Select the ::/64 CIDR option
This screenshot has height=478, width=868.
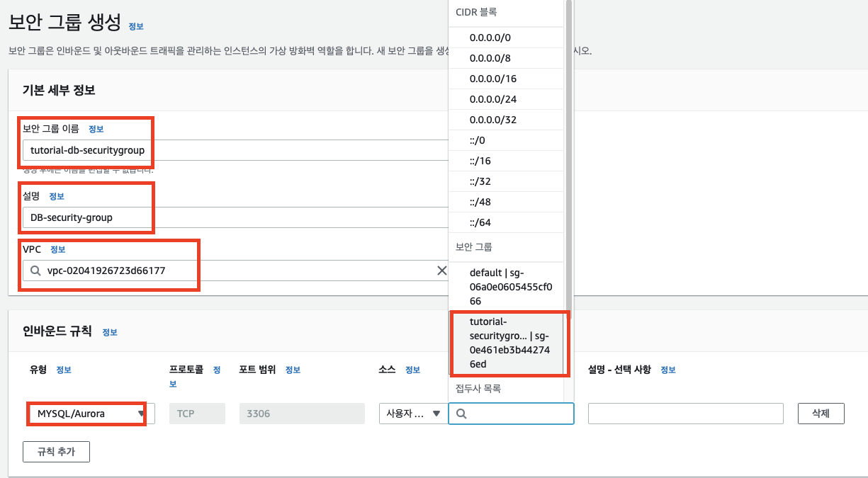506,222
